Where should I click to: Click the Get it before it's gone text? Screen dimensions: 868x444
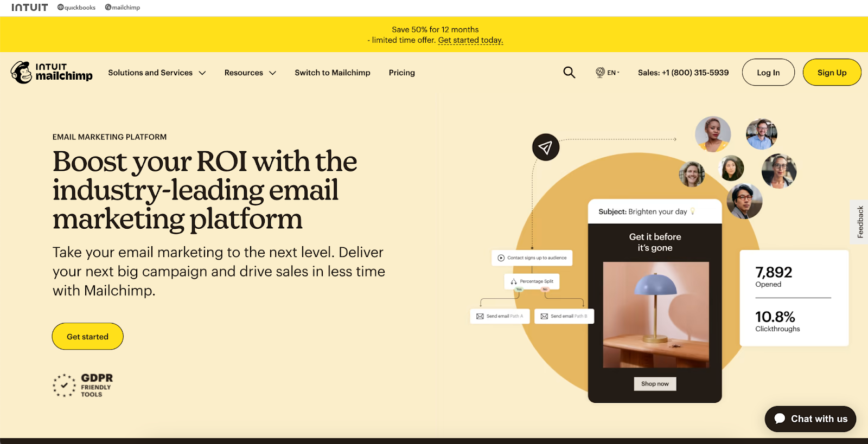coord(655,242)
